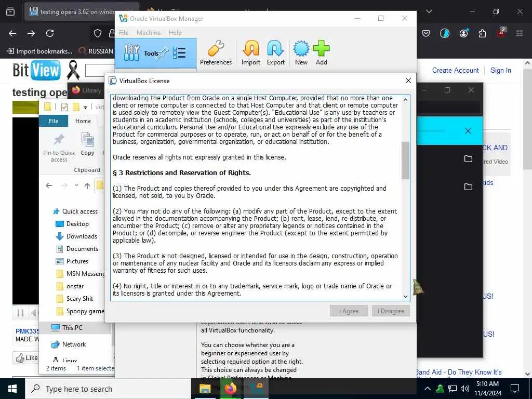Click the first folder icon in dark panel
Screen dimensions: 532x399
(x=468, y=158)
